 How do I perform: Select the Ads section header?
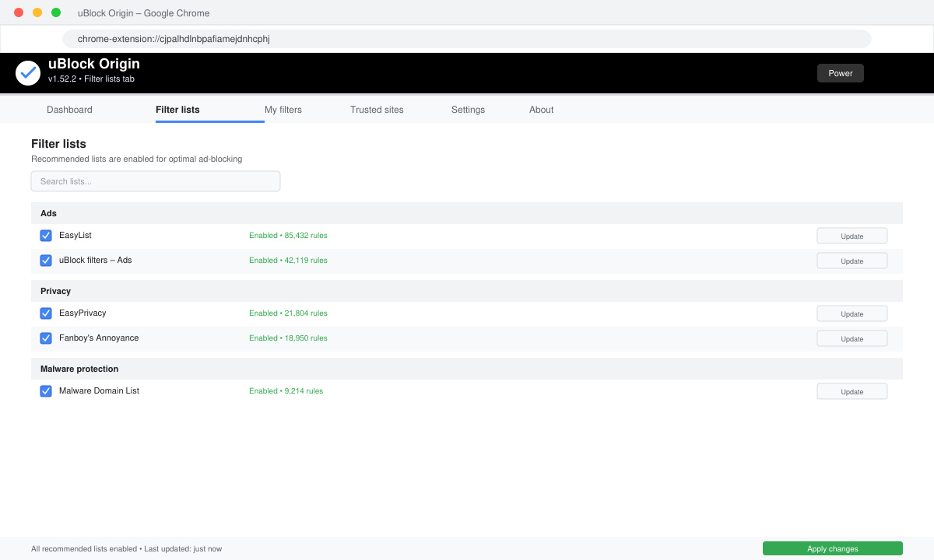click(x=467, y=213)
